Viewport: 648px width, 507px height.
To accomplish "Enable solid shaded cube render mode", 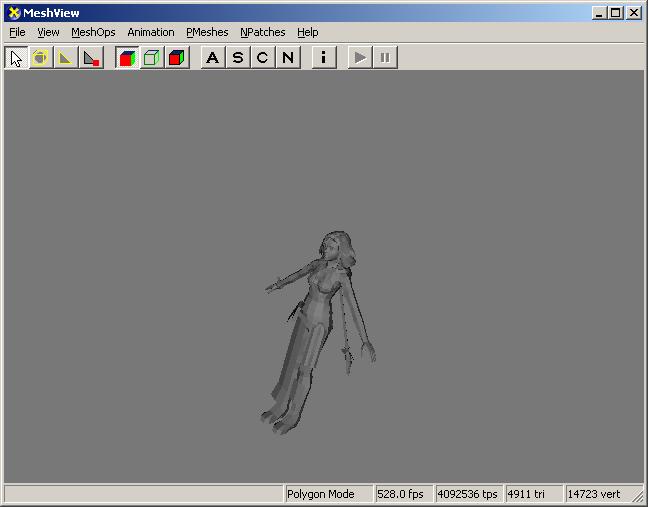I will coord(127,57).
